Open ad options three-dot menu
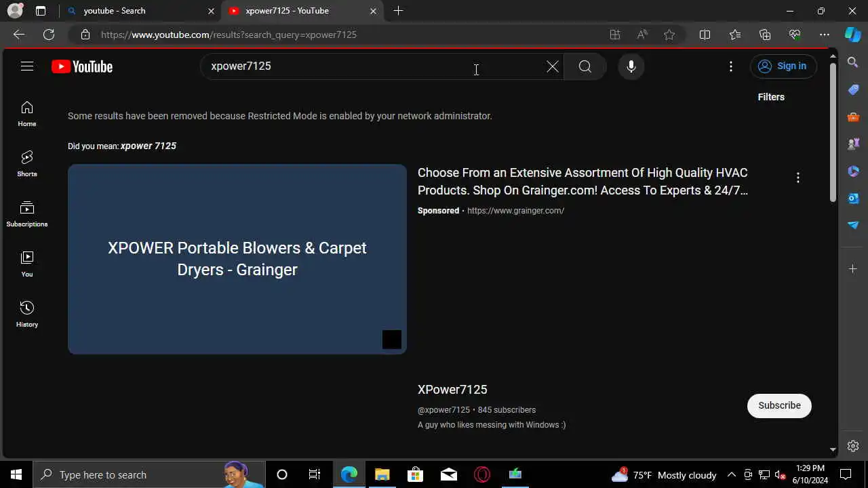 (798, 178)
